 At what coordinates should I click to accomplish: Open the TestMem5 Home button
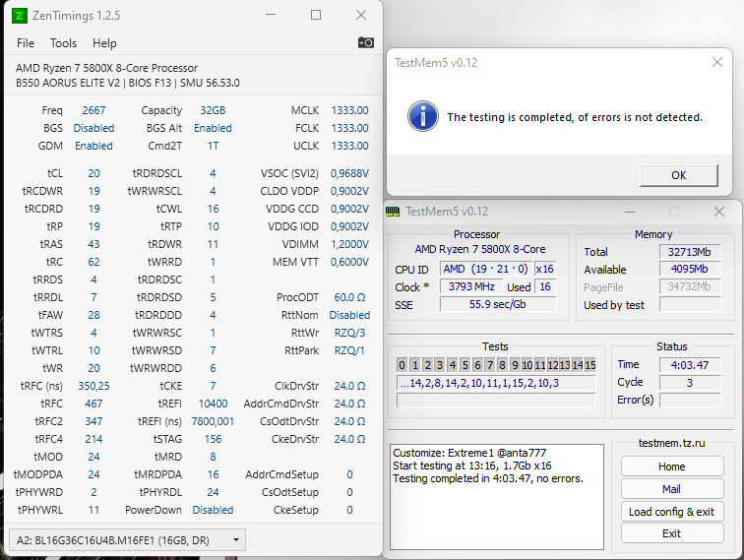tap(672, 467)
